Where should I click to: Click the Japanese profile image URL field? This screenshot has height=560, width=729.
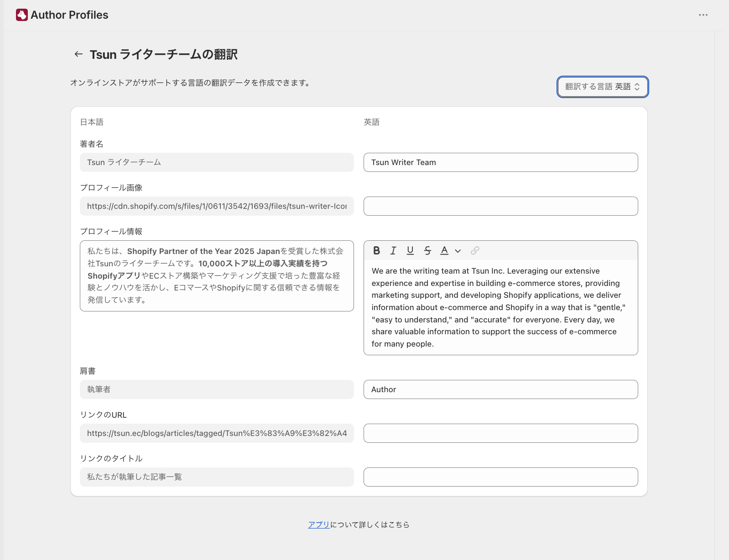217,206
